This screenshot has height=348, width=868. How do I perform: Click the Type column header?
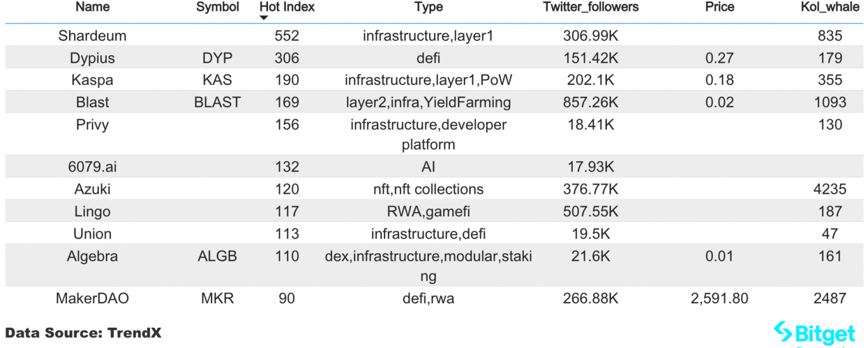pyautogui.click(x=428, y=8)
